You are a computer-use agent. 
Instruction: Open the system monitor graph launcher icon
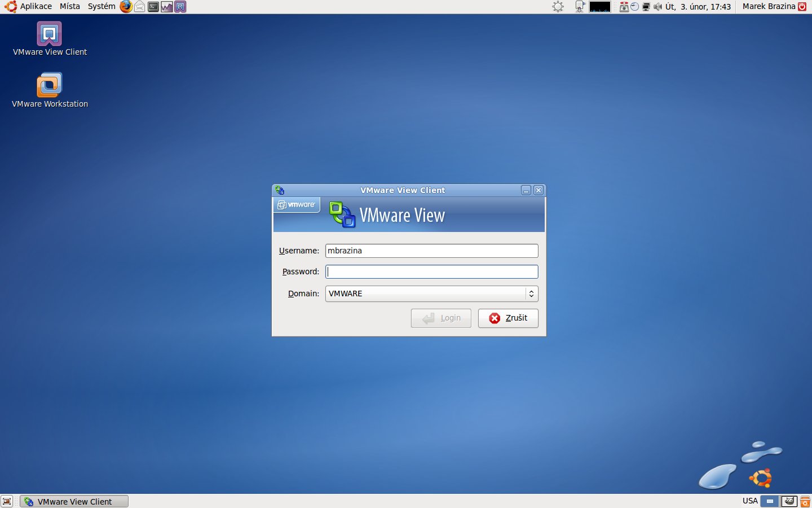pyautogui.click(x=167, y=7)
